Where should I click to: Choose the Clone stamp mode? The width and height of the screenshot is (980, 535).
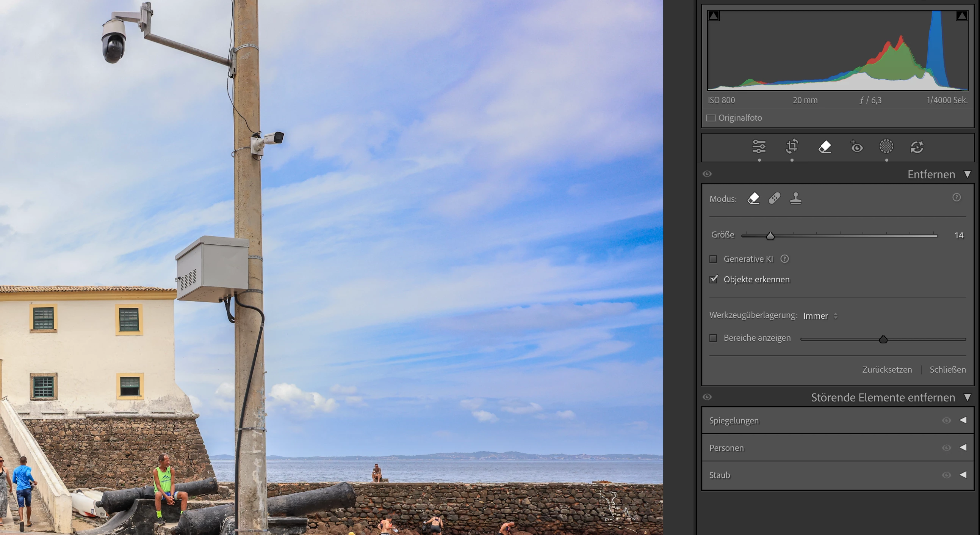click(795, 198)
